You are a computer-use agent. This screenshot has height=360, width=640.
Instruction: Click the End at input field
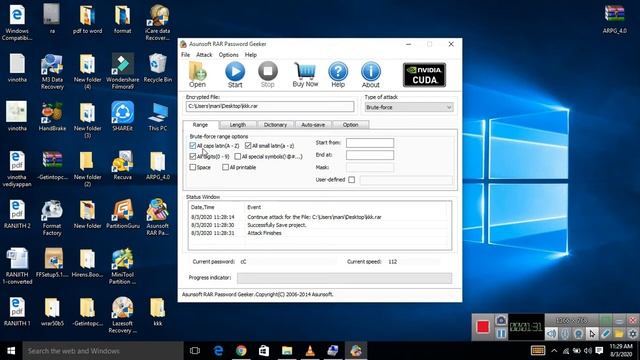tap(370, 155)
